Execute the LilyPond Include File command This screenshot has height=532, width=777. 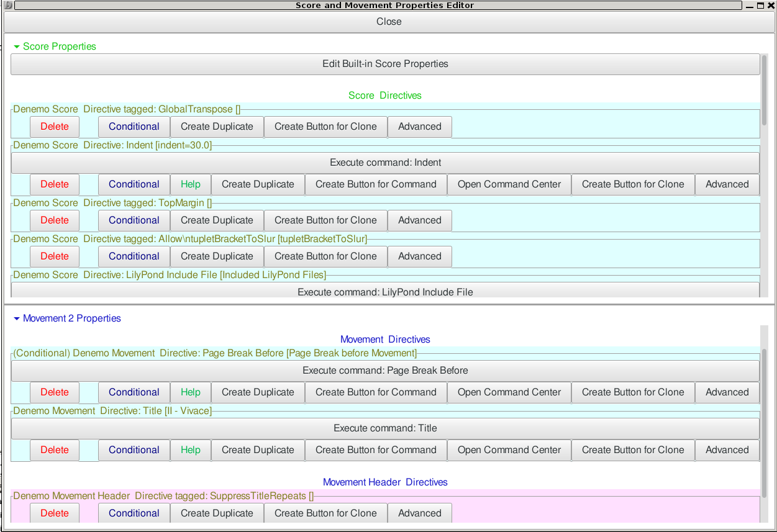point(385,292)
